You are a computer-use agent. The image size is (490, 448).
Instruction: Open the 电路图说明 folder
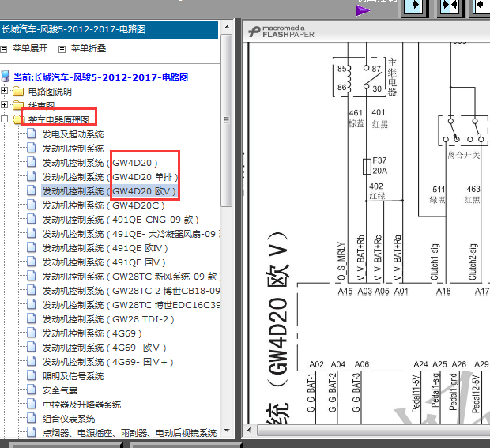(50, 92)
